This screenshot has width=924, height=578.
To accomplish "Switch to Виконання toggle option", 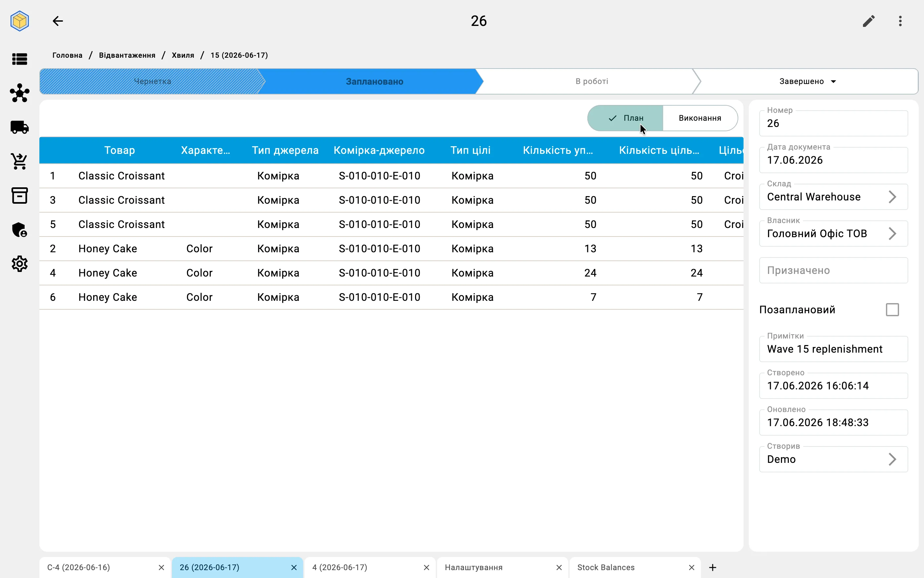I will tap(700, 118).
